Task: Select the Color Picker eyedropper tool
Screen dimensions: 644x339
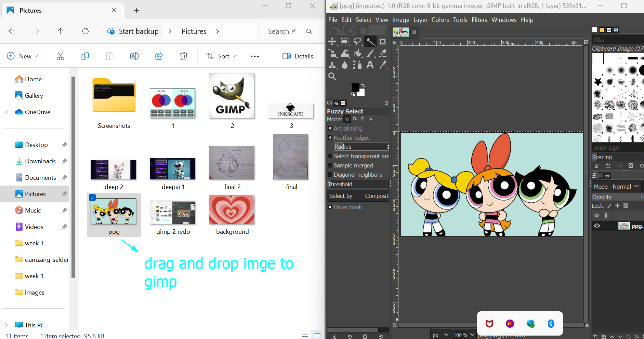Action: click(383, 65)
